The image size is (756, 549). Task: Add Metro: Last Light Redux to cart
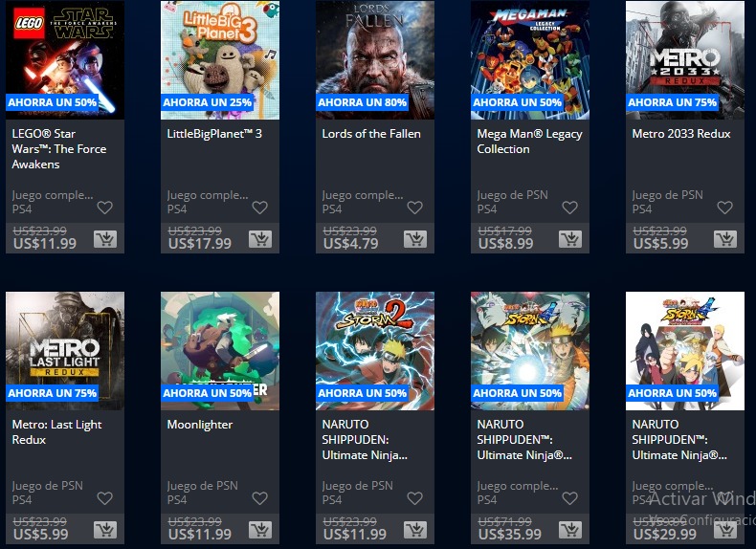(x=105, y=530)
